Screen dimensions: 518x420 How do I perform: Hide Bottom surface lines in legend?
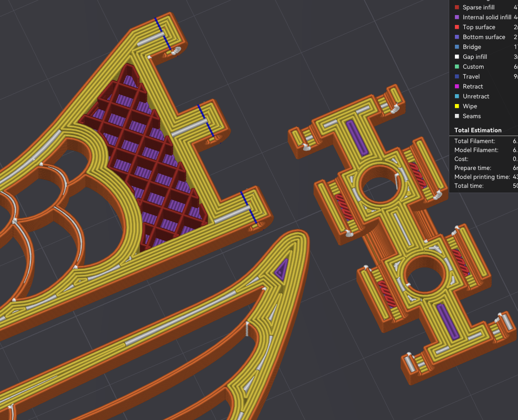click(x=484, y=37)
